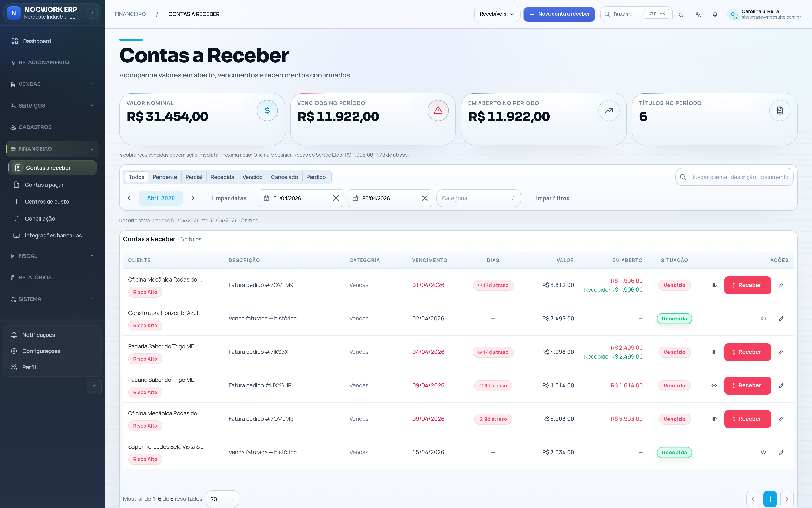The width and height of the screenshot is (812, 508).
Task: Click Limpar filtros link
Action: [x=551, y=198]
